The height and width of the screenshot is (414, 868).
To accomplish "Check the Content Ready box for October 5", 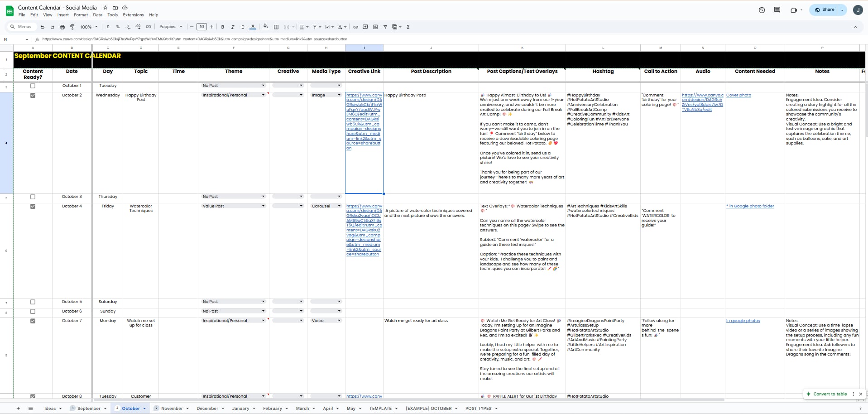I will click(x=33, y=302).
